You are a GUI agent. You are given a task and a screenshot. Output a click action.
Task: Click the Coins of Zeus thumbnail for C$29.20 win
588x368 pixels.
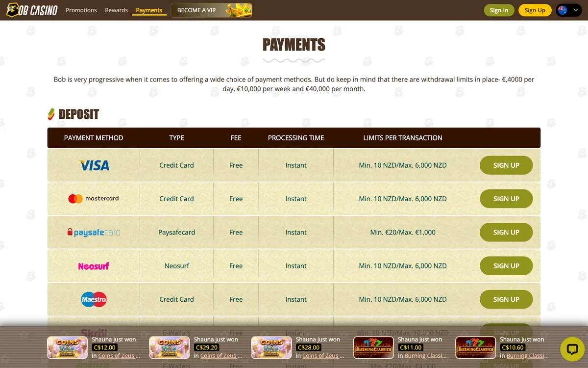[169, 347]
